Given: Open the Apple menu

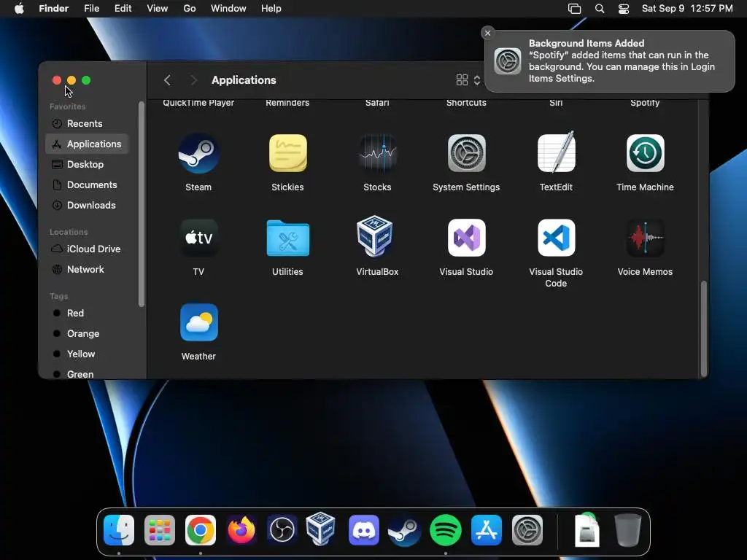Looking at the screenshot, I should 19,9.
